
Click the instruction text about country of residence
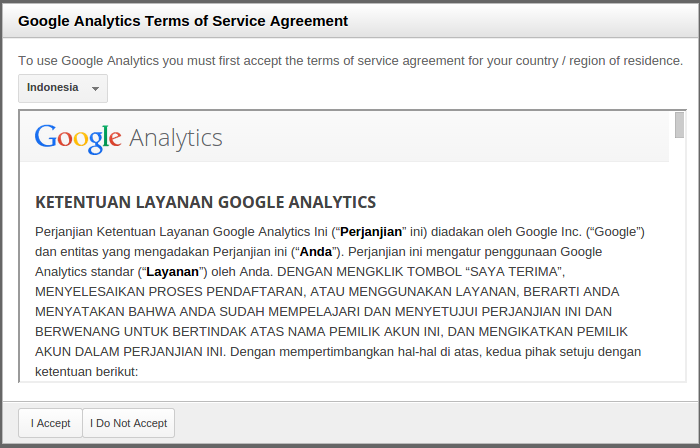[350, 60]
